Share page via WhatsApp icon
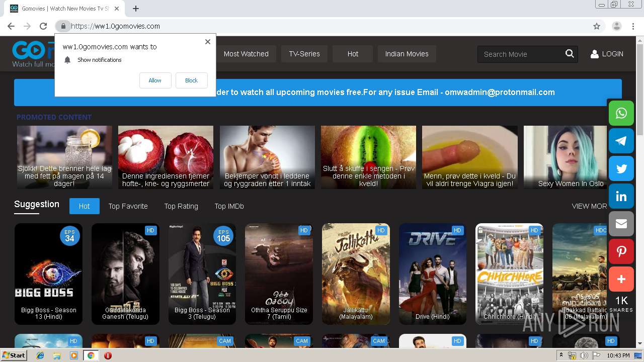The width and height of the screenshot is (644, 362). click(621, 113)
